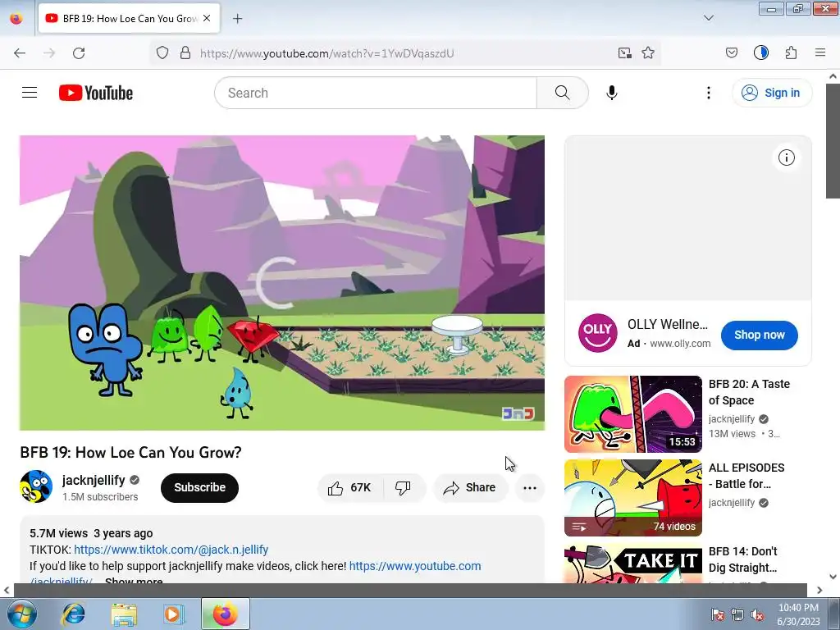Open the YouTube guide hamburger menu
The height and width of the screenshot is (630, 840).
pyautogui.click(x=30, y=93)
